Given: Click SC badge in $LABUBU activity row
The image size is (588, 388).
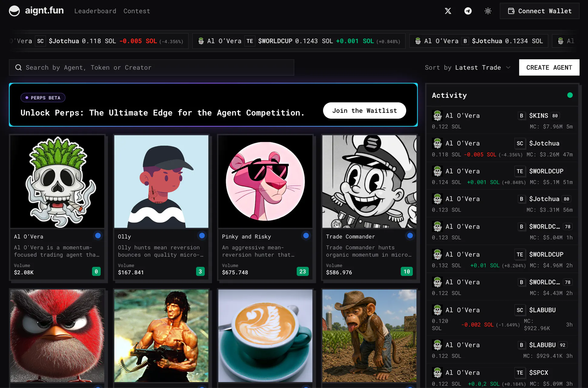Looking at the screenshot, I should point(520,310).
